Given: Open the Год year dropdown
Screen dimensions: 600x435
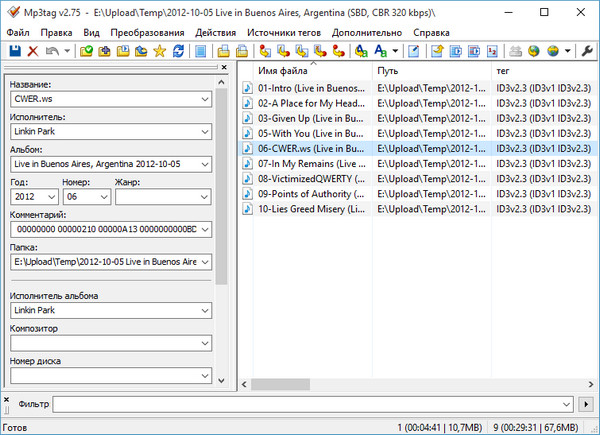Looking at the screenshot, I should click(50, 197).
